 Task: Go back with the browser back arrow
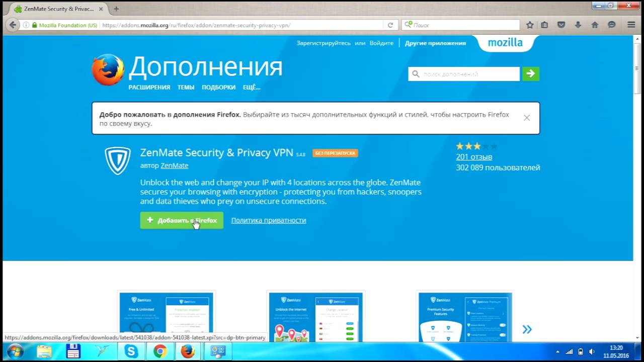click(12, 25)
